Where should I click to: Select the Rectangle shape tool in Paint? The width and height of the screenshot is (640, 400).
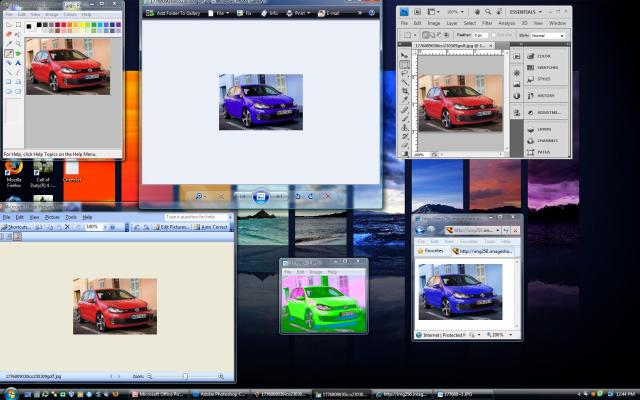coord(9,82)
